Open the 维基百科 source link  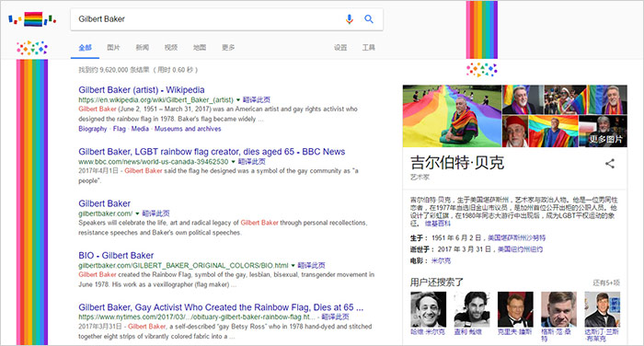point(437,224)
